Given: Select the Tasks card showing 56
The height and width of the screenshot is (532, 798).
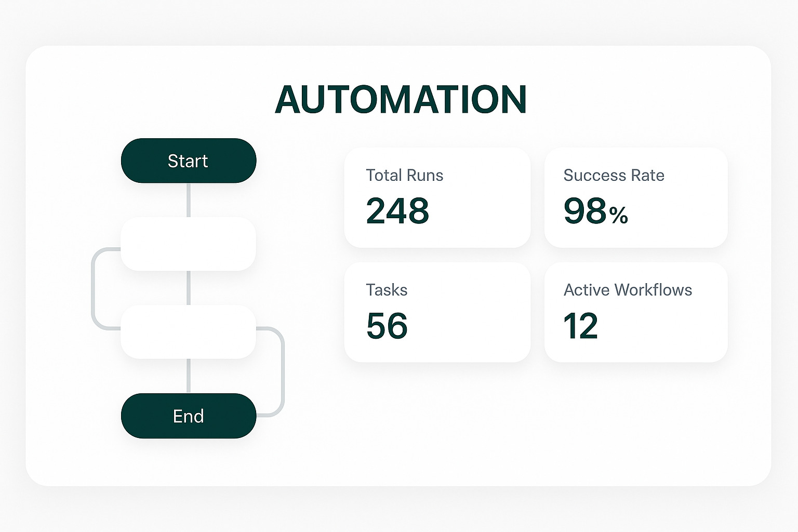Looking at the screenshot, I should tap(437, 312).
